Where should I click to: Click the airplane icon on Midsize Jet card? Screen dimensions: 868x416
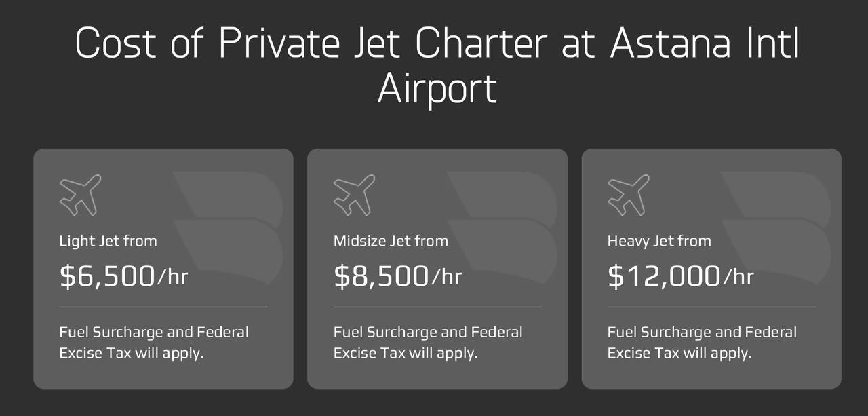pyautogui.click(x=354, y=195)
